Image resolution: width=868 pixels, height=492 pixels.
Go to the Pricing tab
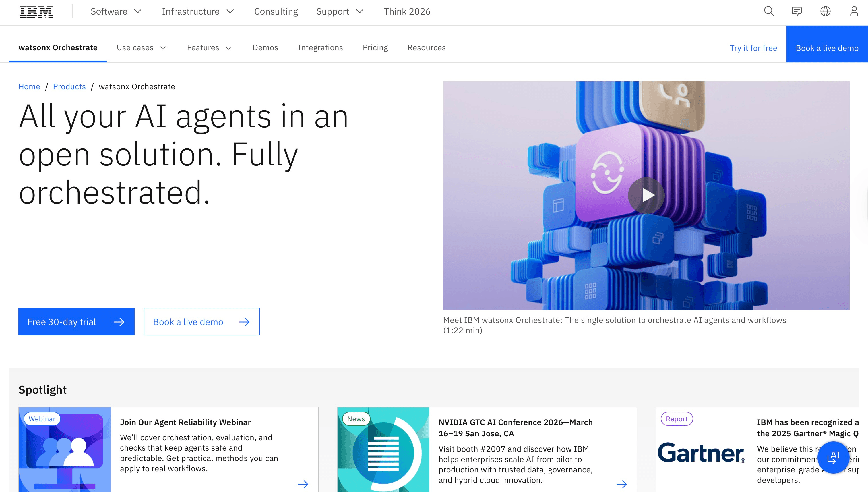[375, 48]
